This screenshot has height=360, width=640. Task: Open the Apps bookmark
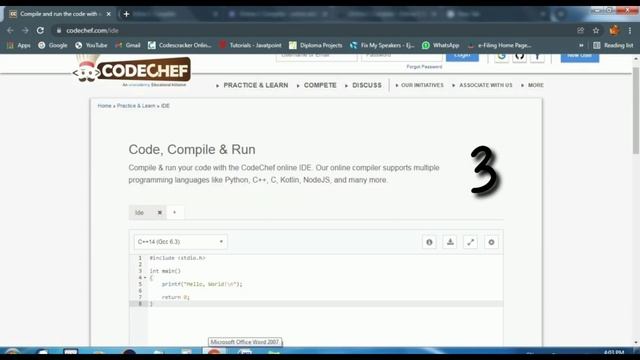coord(18,45)
